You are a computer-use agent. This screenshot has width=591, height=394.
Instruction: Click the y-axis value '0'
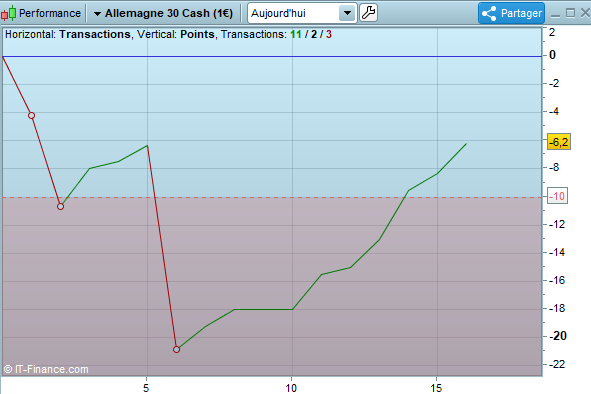(x=552, y=55)
